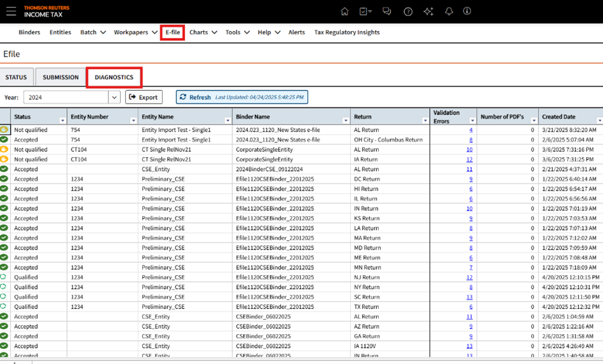Switch to the SUBMISSION tab
The height and width of the screenshot is (364, 603).
[x=60, y=78]
